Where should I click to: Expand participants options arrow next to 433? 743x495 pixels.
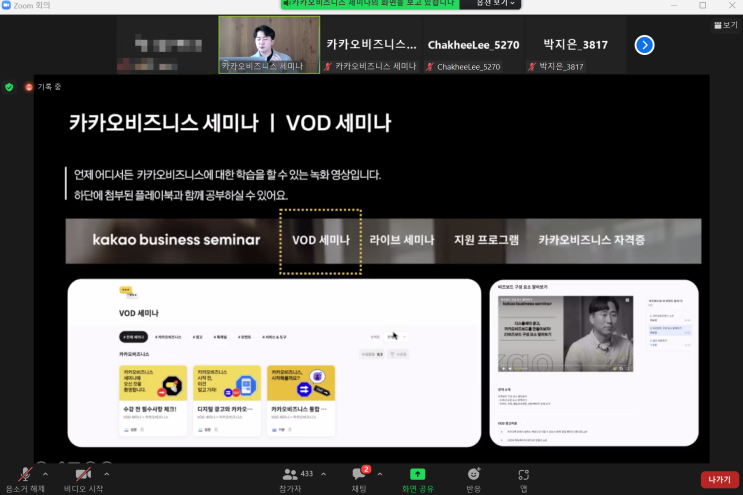[324, 474]
